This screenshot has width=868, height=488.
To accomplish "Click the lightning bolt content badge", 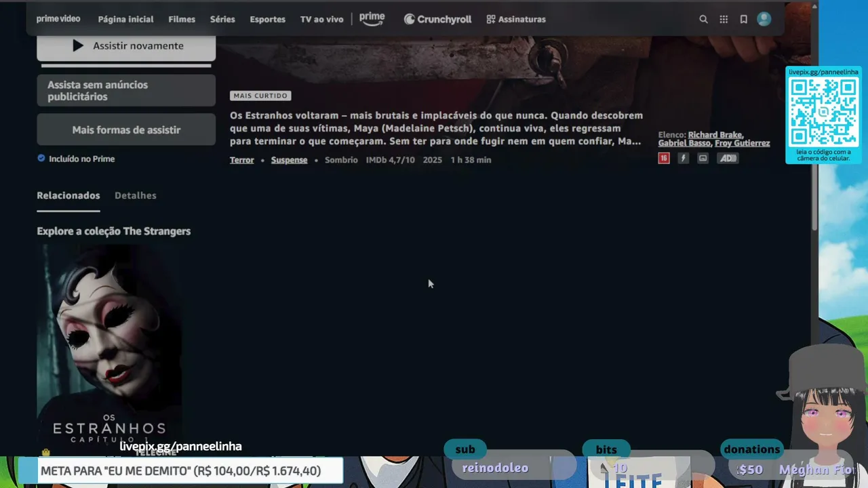I will tap(683, 158).
